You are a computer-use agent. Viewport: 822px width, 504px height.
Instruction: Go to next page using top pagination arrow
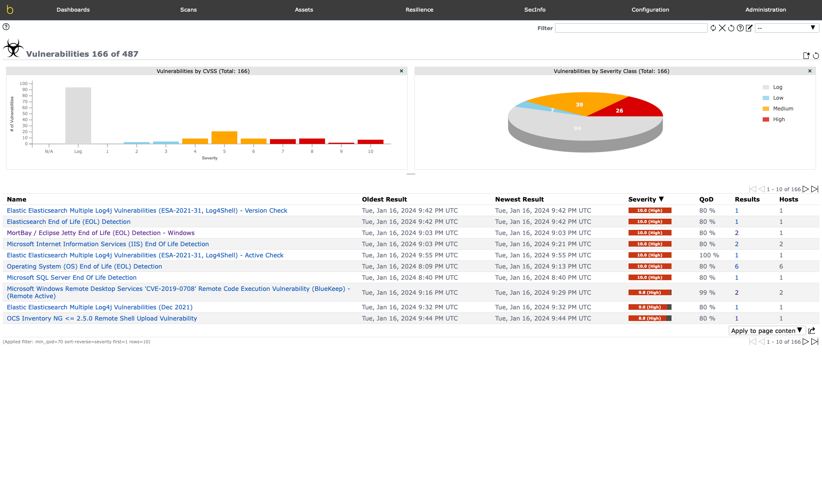coord(806,189)
